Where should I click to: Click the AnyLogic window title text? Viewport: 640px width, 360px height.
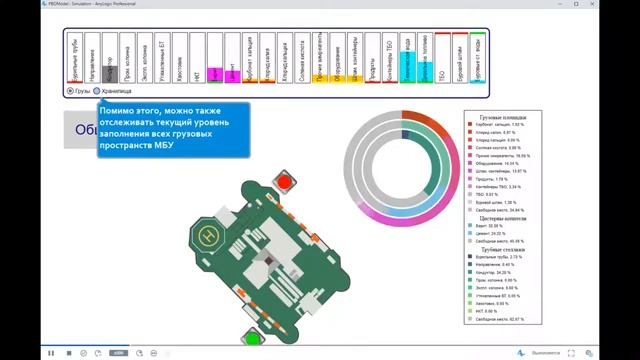(x=91, y=4)
